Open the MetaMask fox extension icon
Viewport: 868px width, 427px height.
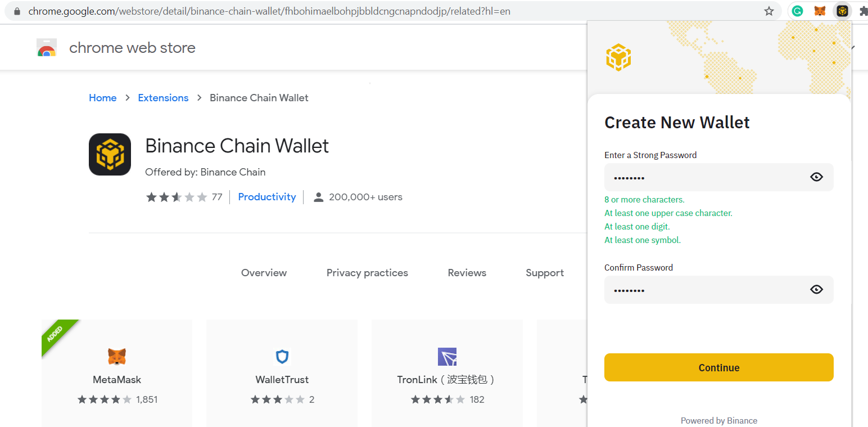(820, 11)
